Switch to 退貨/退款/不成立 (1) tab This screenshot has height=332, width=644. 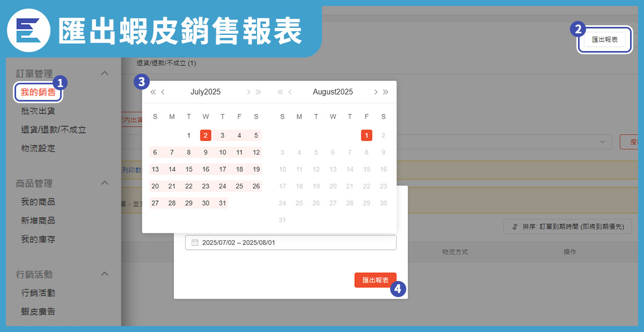(x=166, y=63)
